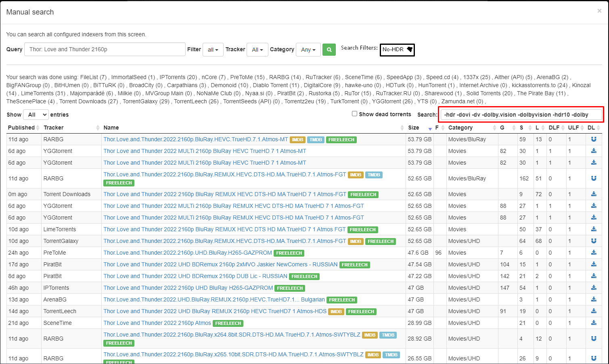Toggle the Size column sort direction
This screenshot has width=609, height=364.
(x=430, y=128)
